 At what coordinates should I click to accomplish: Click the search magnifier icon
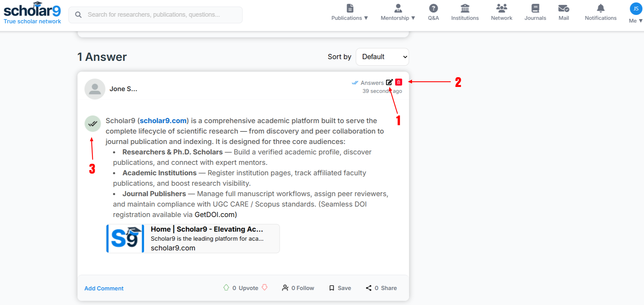[78, 15]
